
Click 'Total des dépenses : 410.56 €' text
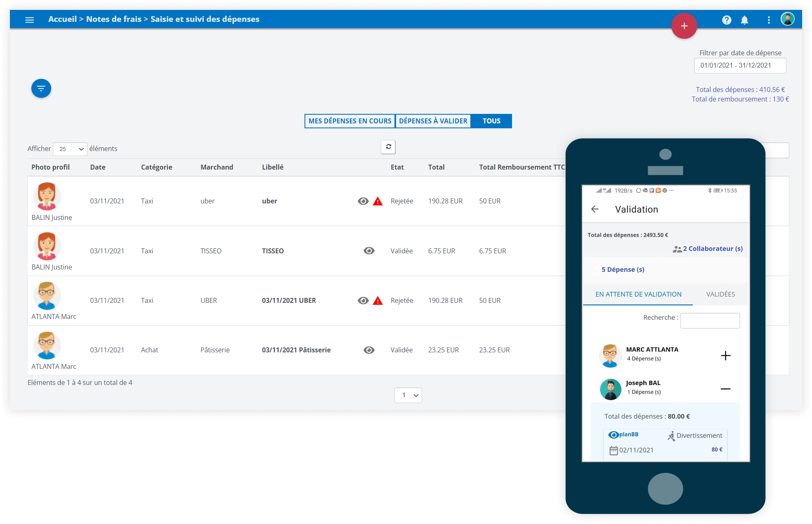(x=740, y=90)
